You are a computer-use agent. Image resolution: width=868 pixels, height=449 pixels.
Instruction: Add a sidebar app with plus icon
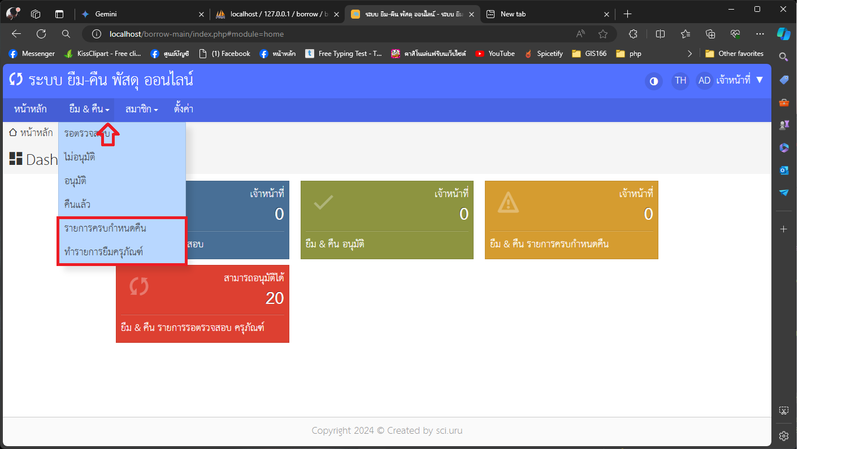(784, 229)
